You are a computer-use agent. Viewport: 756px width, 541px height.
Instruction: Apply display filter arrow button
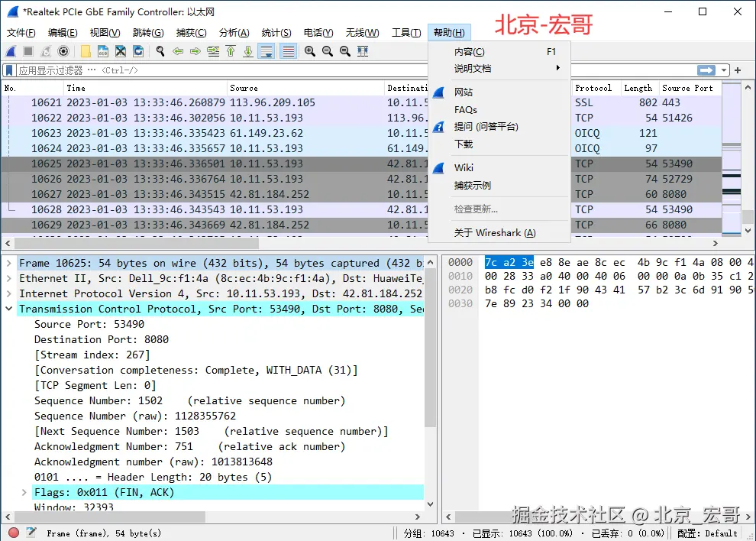click(706, 70)
